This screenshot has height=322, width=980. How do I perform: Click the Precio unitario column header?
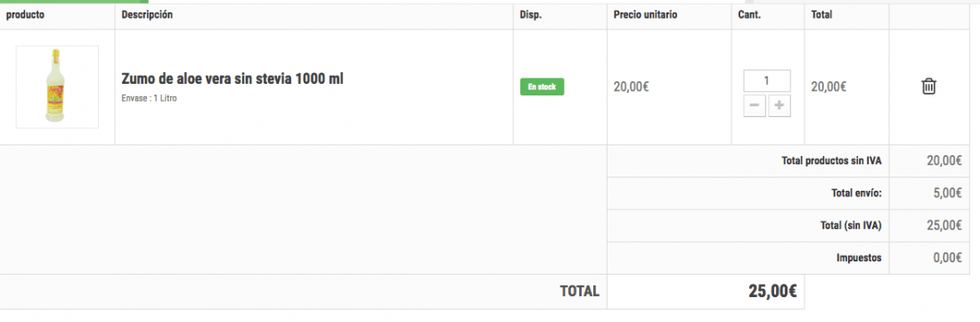tap(645, 14)
